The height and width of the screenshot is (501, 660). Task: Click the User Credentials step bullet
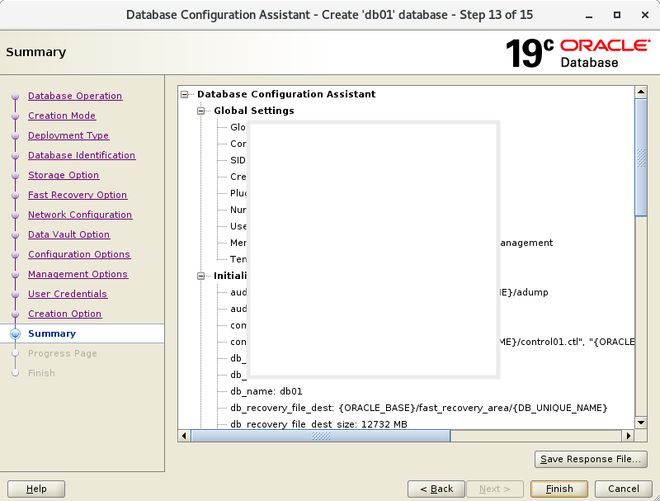pyautogui.click(x=16, y=294)
